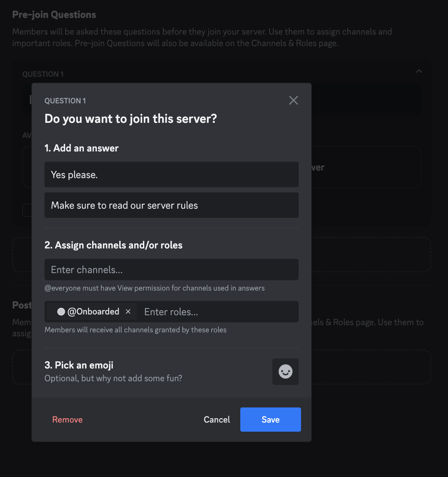Click the dimmed add-answer card right of dialog

point(365,167)
